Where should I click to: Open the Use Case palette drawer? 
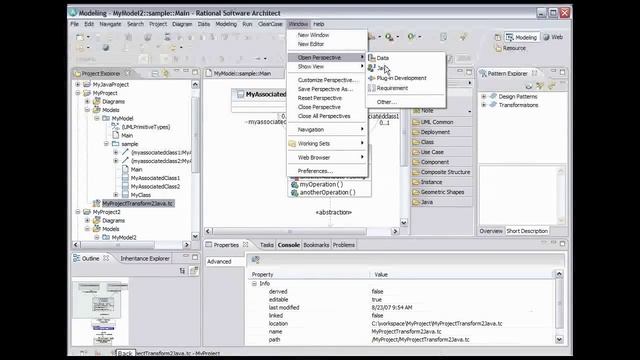coord(442,152)
